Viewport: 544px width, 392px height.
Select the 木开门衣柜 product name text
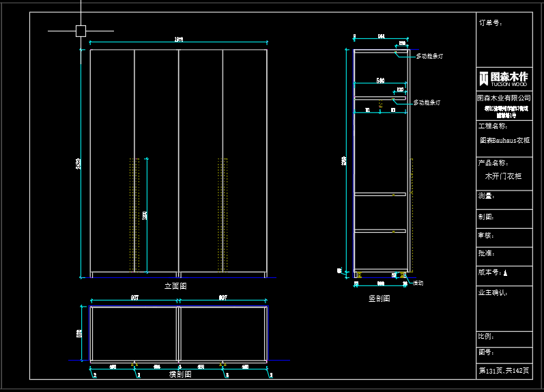tap(503, 176)
